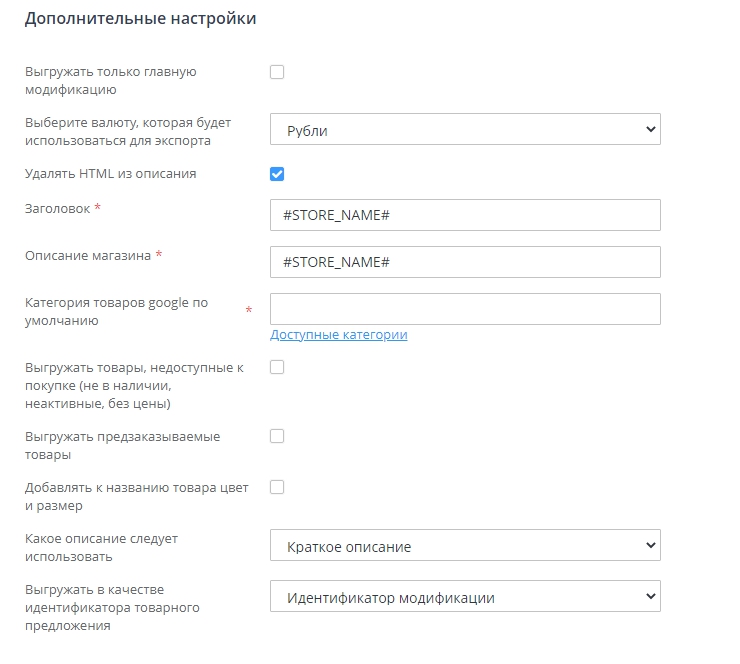740x664 pixels.
Task: Open the export currency dropdown showing Рубли
Action: point(465,130)
